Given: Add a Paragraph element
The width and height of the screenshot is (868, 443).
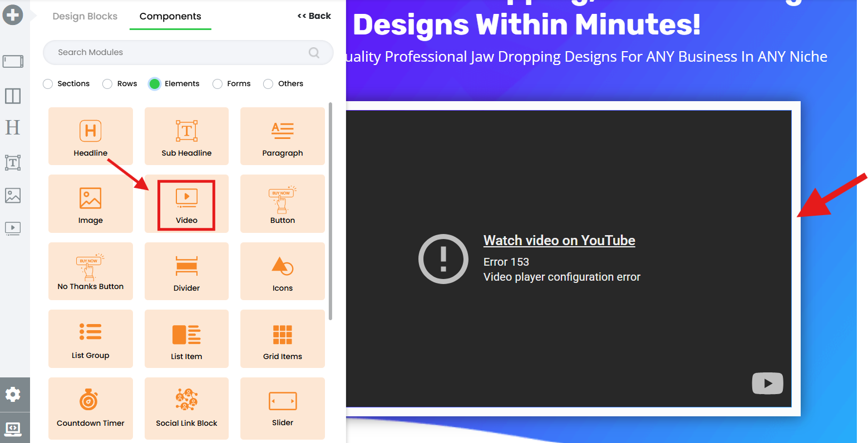Looking at the screenshot, I should pos(283,136).
